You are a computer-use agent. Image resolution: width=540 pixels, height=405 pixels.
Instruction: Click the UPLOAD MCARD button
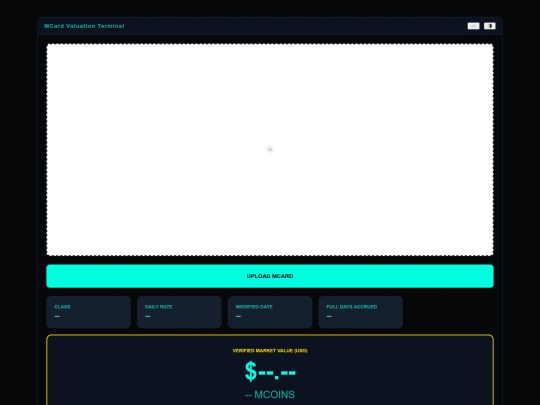(x=270, y=276)
